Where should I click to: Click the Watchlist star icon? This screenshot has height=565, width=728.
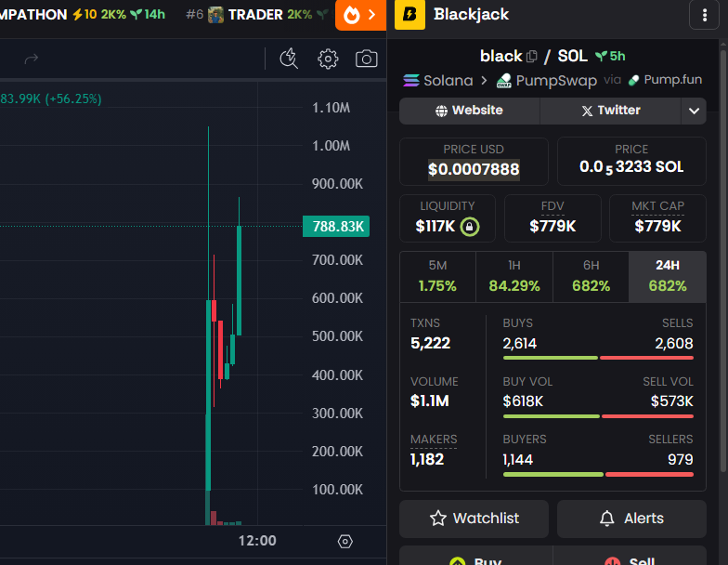pos(438,519)
